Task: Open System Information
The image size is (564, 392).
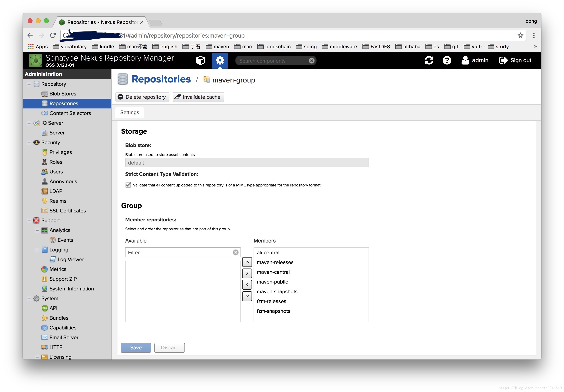Action: point(72,289)
